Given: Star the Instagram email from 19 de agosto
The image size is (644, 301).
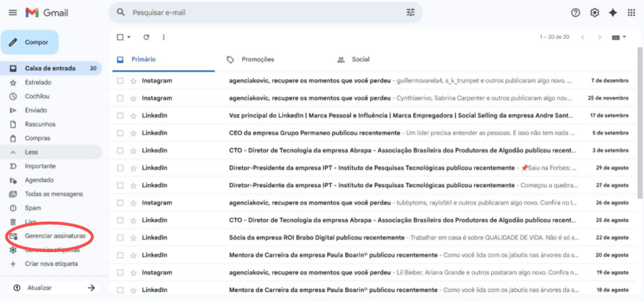Looking at the screenshot, I should [x=133, y=273].
